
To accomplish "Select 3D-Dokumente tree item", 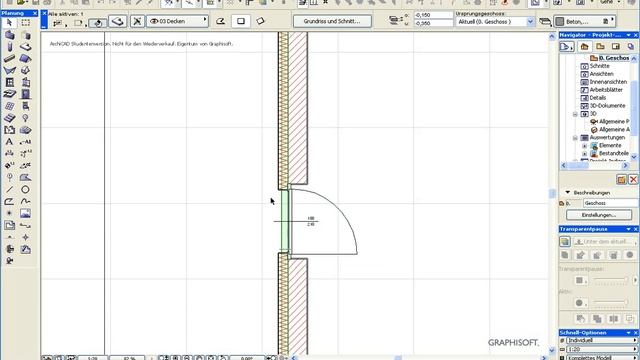I will (607, 106).
